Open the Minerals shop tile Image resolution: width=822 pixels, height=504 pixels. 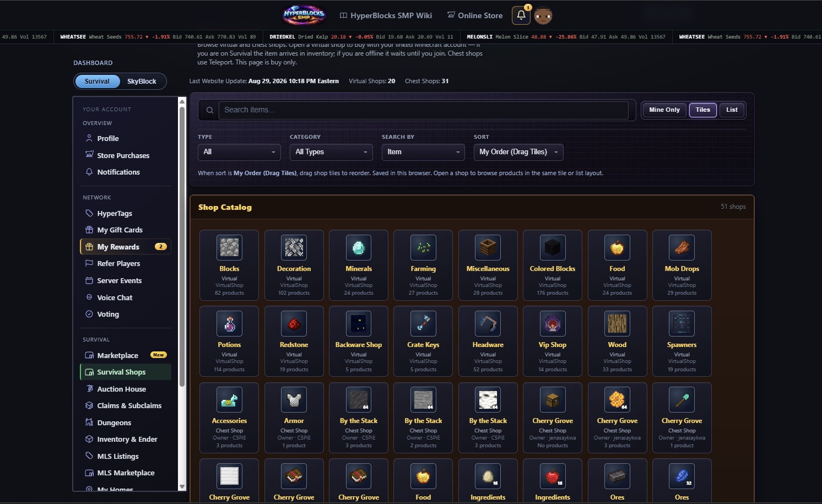tap(359, 265)
